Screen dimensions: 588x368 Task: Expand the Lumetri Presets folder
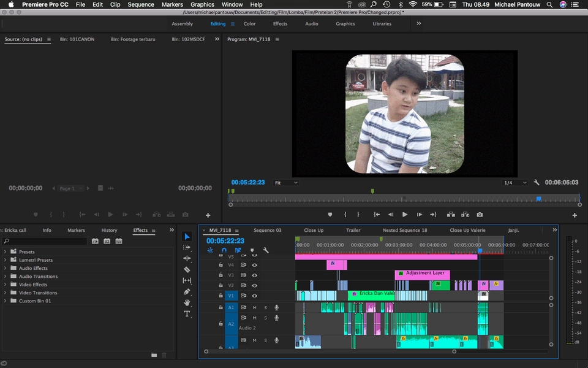pyautogui.click(x=6, y=260)
